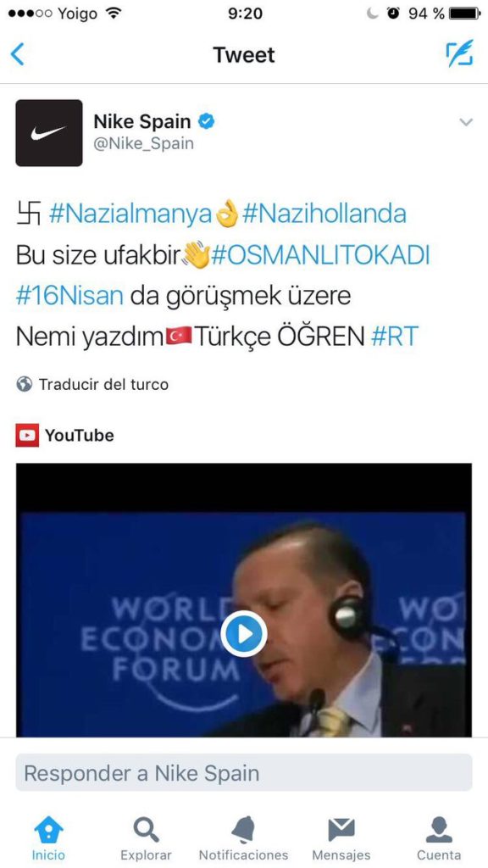Screen dimensions: 488x868
Task: Tap the translate globe icon
Action: point(25,384)
